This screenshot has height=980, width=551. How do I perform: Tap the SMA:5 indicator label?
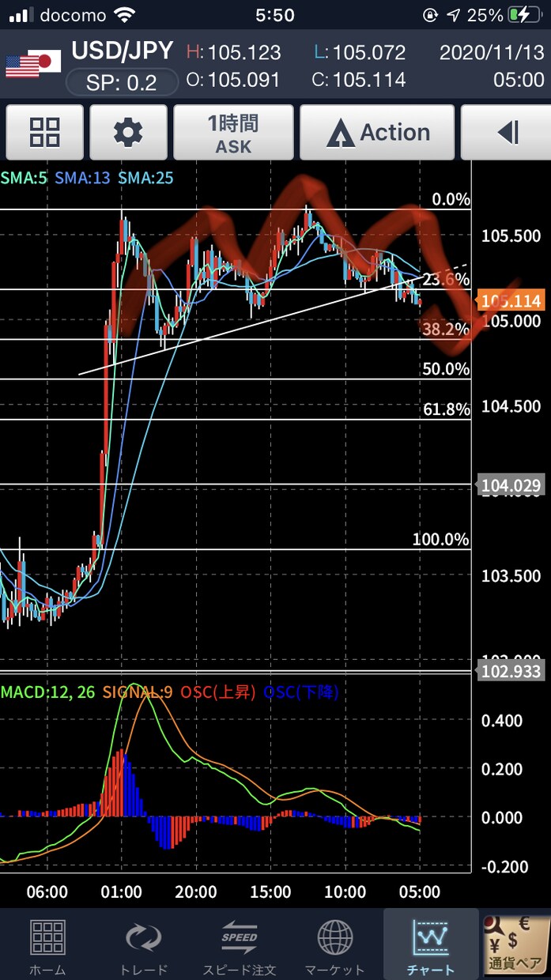point(24,178)
